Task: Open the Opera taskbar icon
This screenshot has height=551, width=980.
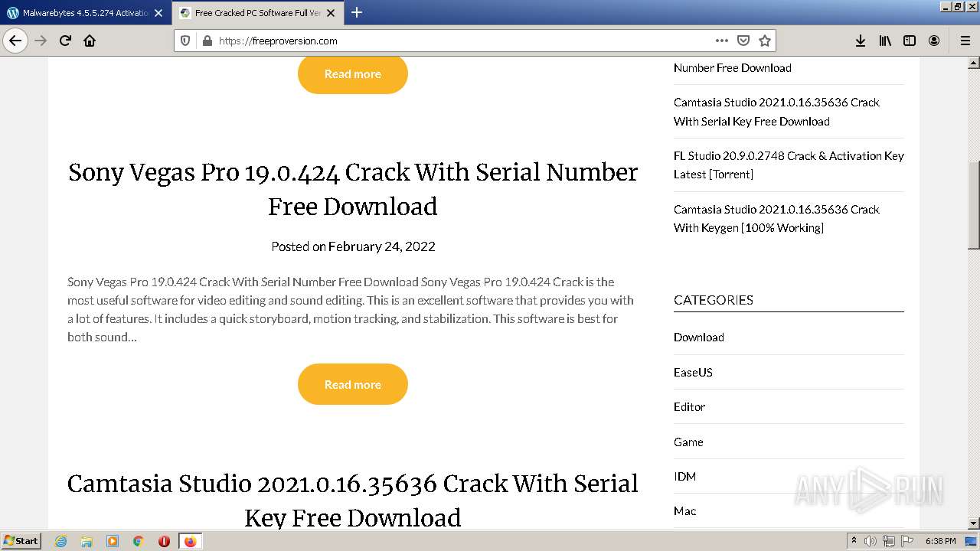Action: (x=164, y=541)
